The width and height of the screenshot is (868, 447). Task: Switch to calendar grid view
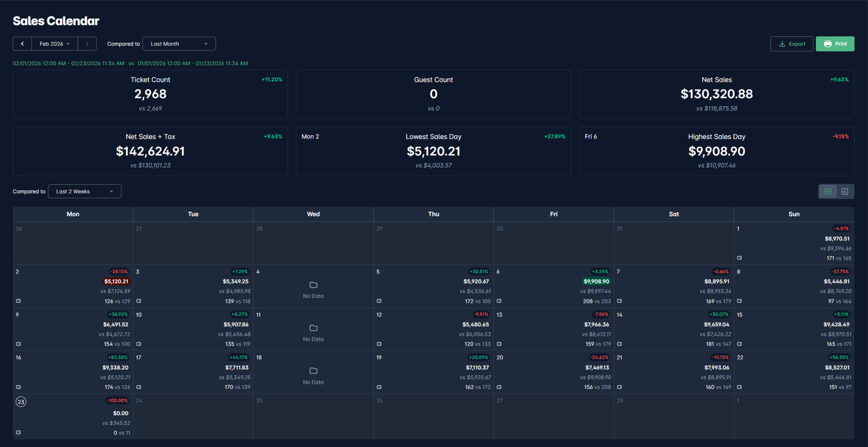click(827, 192)
